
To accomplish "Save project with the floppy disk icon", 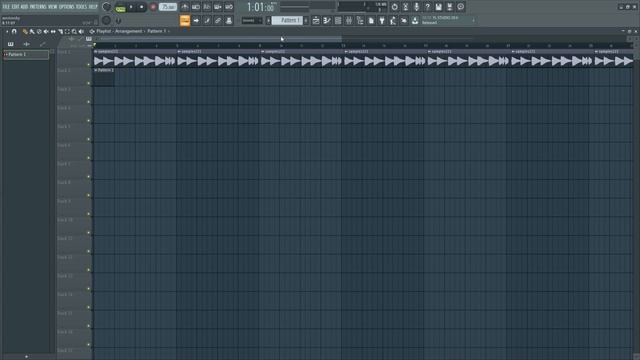I will pyautogui.click(x=438, y=7).
